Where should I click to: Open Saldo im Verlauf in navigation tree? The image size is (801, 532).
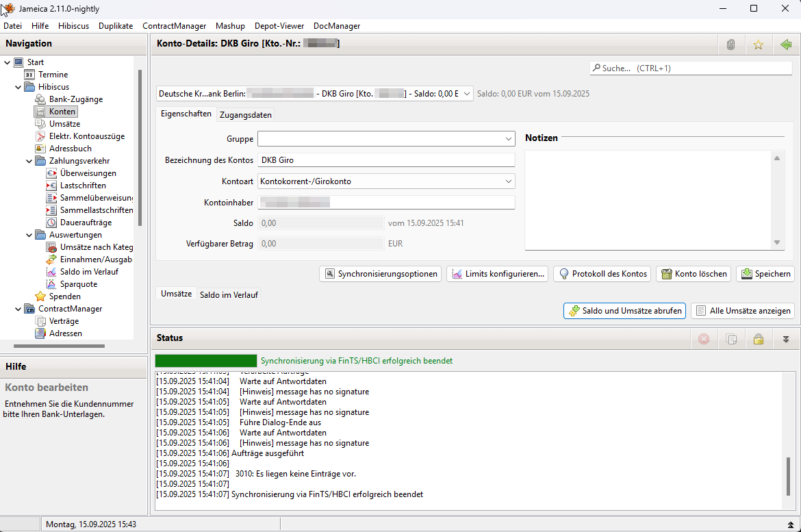tap(89, 271)
